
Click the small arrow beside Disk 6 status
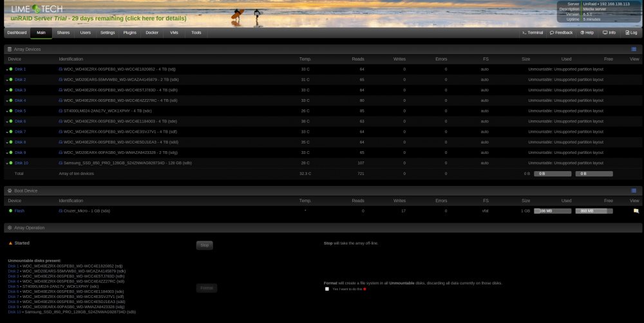click(7, 122)
